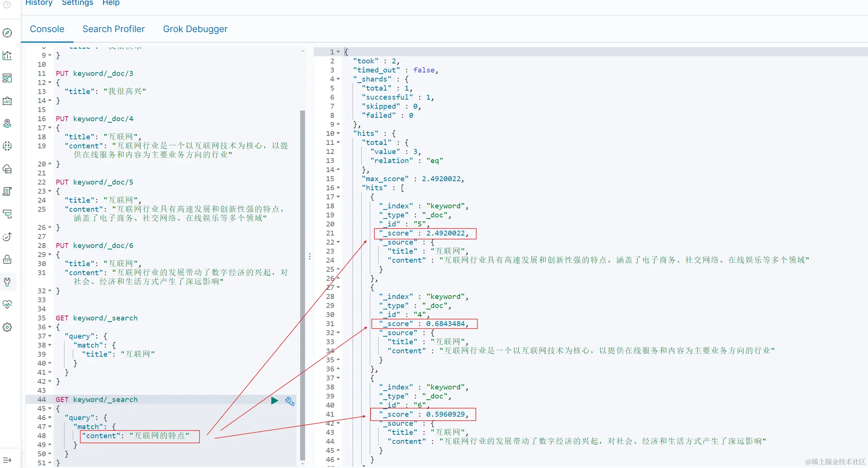This screenshot has height=468, width=868.
Task: Open Settings link in top menu
Action: coord(77,3)
